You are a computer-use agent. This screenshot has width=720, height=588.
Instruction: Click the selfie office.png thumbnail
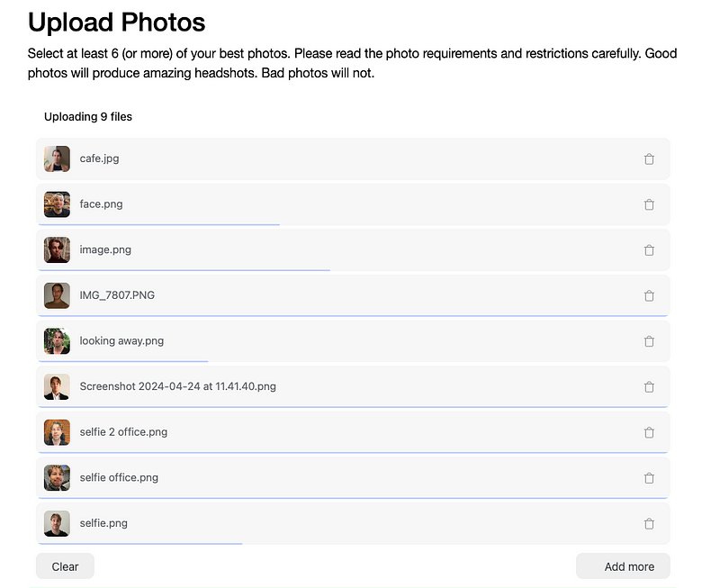pos(57,478)
